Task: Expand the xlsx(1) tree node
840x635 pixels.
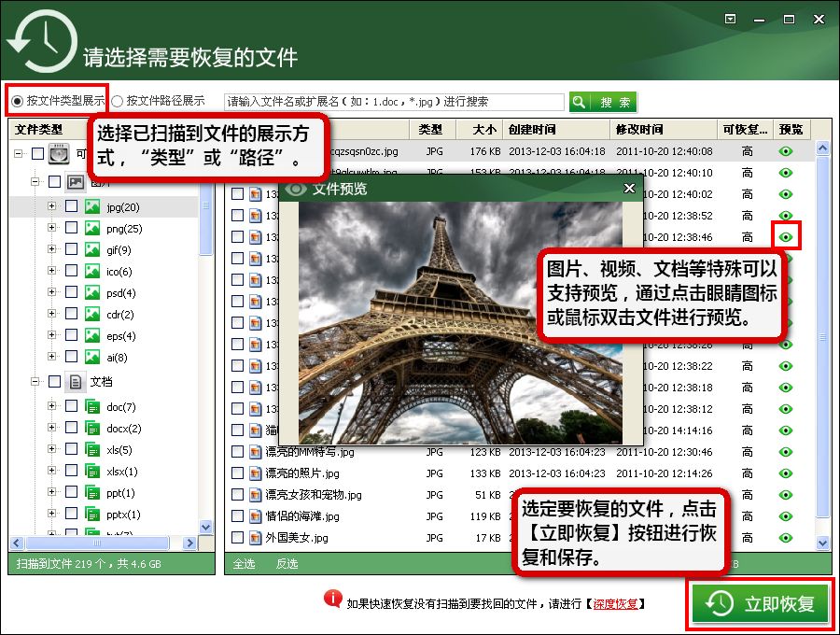Action: pos(52,471)
